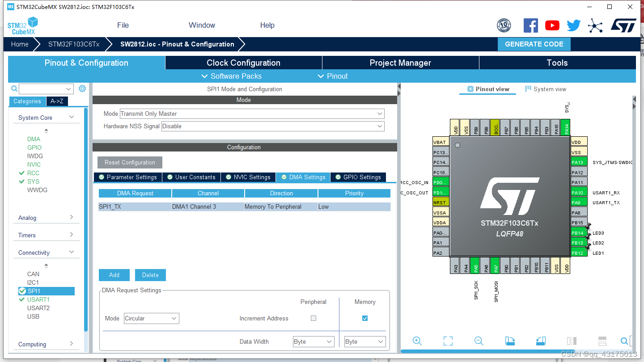
Task: Open Hardware NSS Signal dropdown
Action: tap(273, 126)
